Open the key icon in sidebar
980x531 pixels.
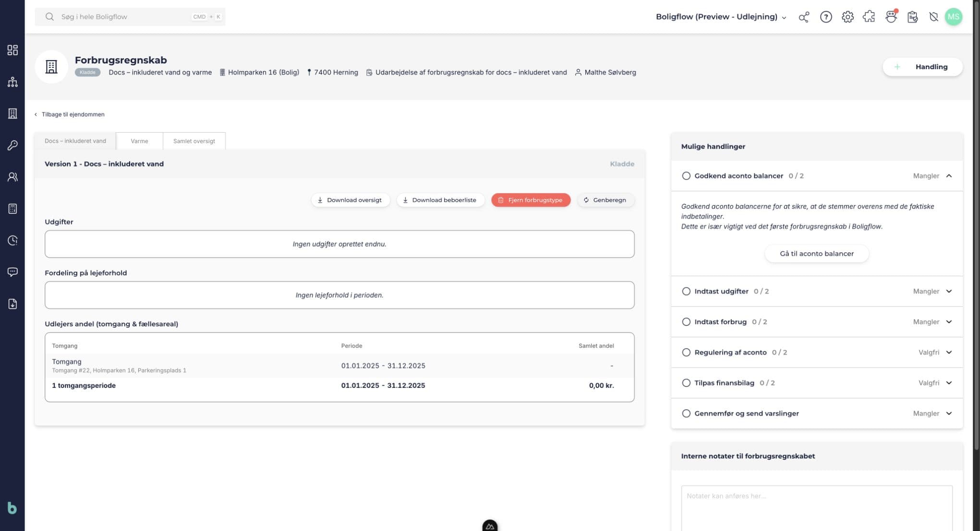tap(12, 145)
